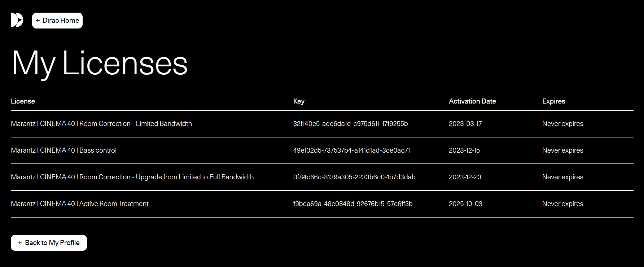
Task: Click the Dirac logo icon
Action: [17, 20]
